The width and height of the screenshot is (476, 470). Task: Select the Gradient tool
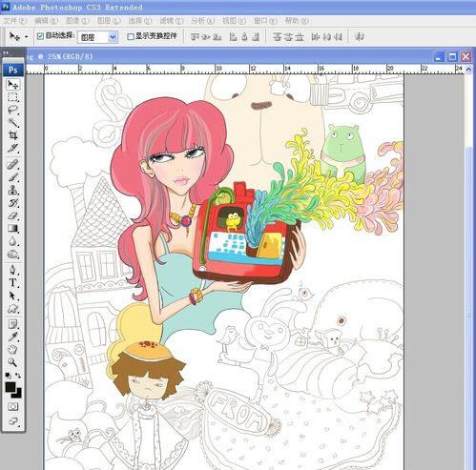[13, 229]
